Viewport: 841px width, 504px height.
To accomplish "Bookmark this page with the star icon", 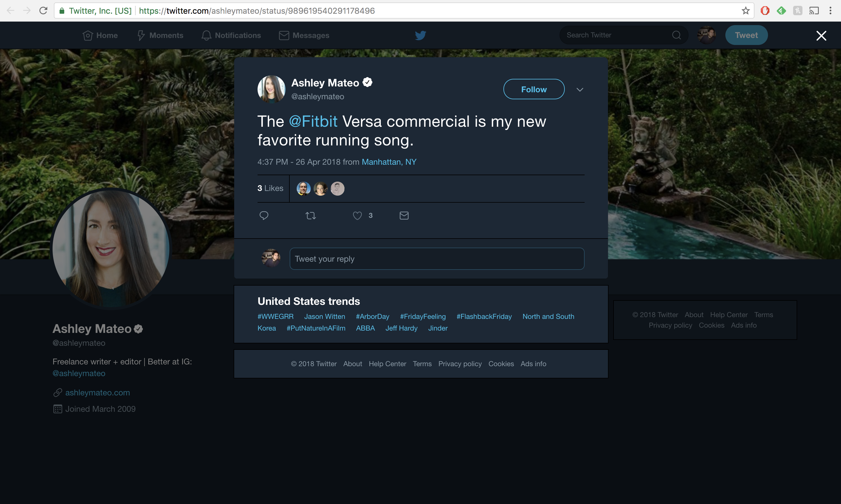I will [746, 11].
